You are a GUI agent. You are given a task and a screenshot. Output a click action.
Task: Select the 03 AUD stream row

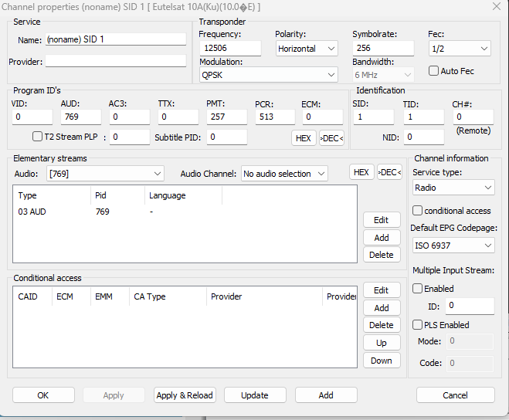tap(185, 212)
